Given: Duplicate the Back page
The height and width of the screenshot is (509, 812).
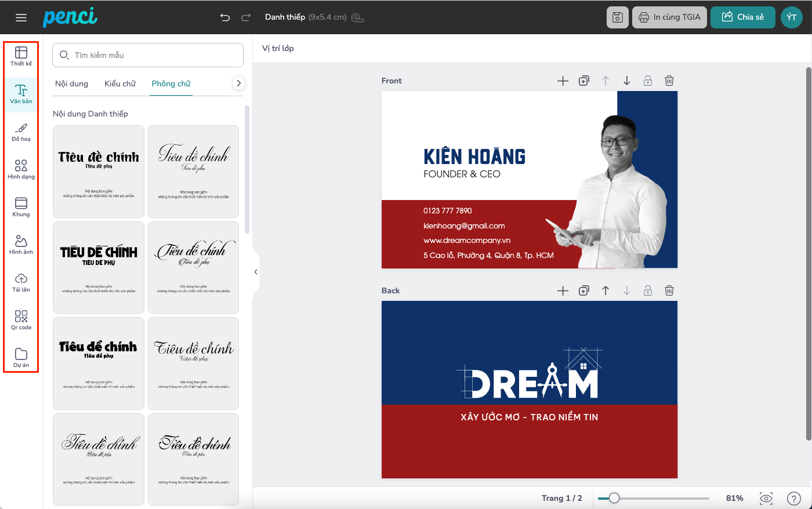Looking at the screenshot, I should pos(584,291).
